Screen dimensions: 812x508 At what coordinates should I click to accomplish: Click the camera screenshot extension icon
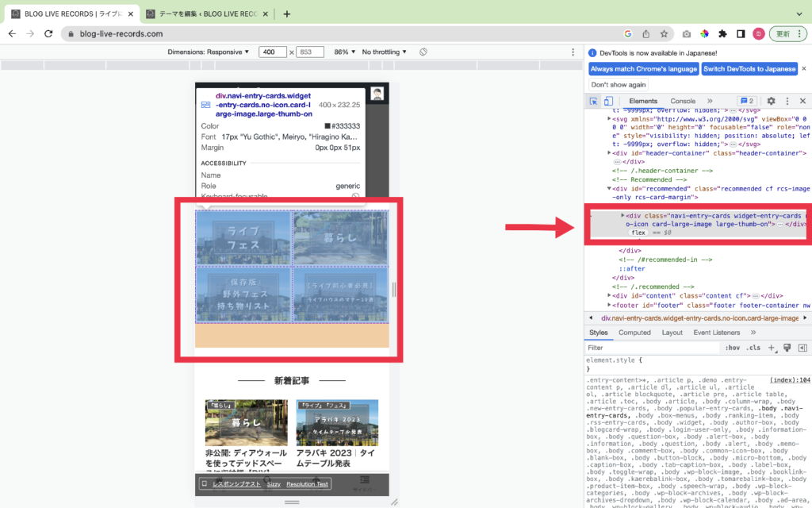(687, 33)
